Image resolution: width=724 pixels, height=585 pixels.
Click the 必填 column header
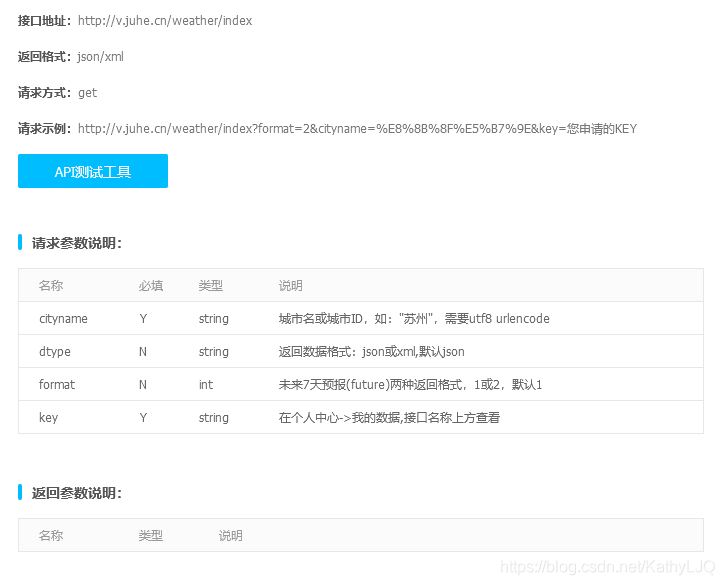[x=151, y=286]
